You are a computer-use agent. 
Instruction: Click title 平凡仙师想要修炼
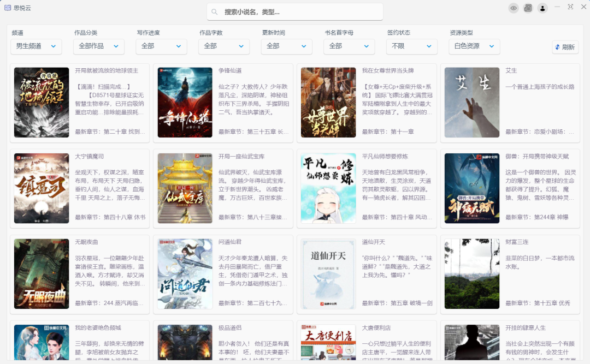coord(385,157)
